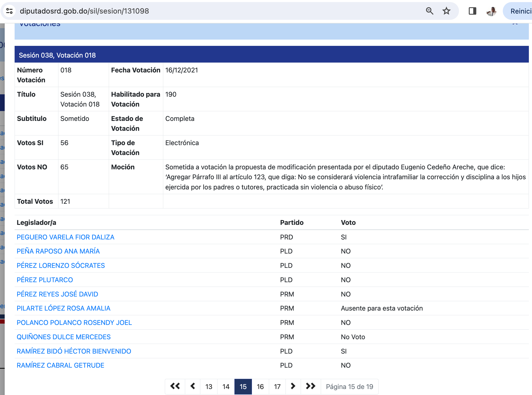Select page 13 in pagination

click(209, 386)
